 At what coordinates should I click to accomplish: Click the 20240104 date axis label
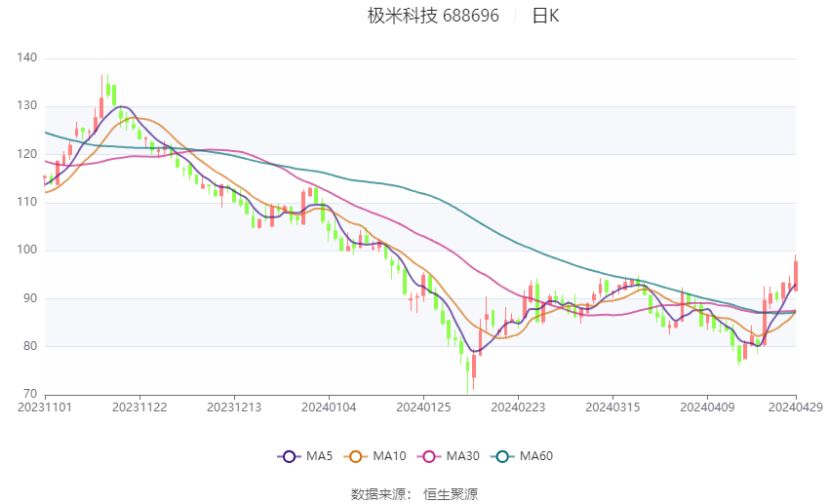pyautogui.click(x=329, y=407)
